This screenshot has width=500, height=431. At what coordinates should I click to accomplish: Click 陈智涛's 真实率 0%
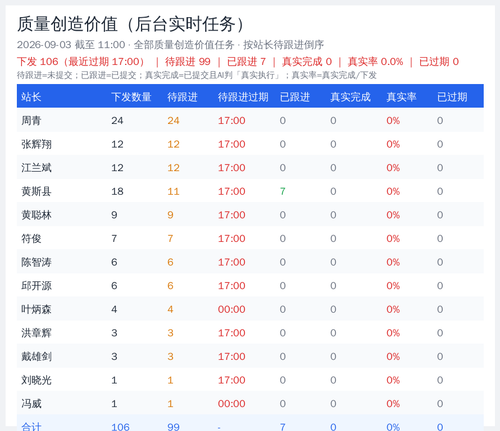393,262
